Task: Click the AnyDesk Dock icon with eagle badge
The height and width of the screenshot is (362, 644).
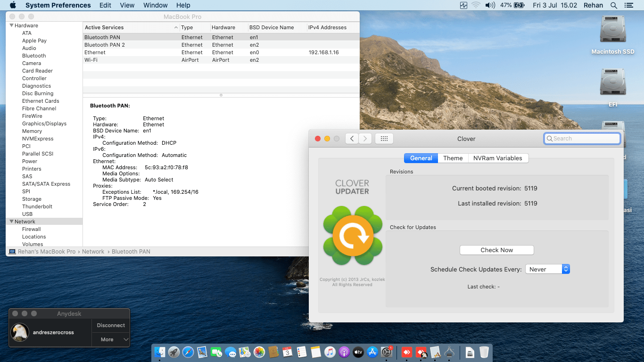Action: pyautogui.click(x=421, y=352)
